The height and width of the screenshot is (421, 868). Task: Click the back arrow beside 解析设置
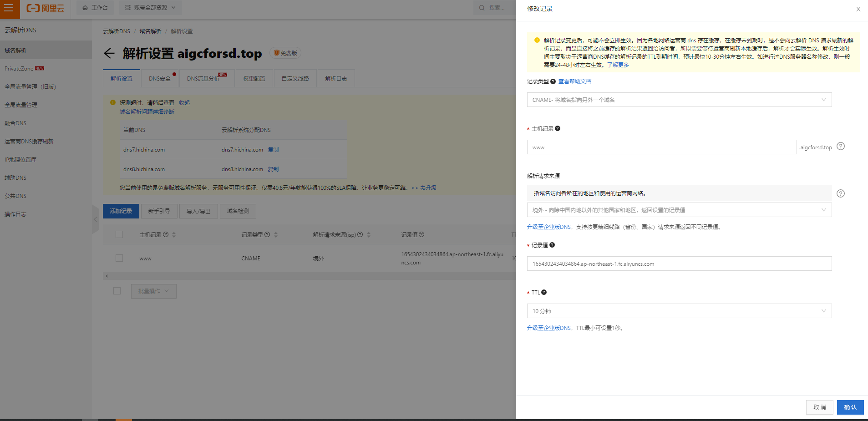pos(109,53)
